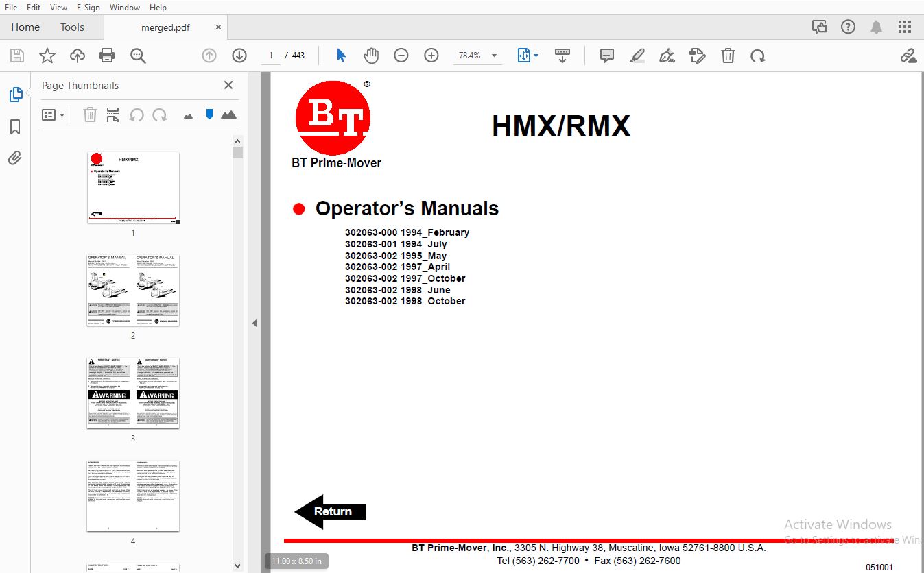Viewport: 924px width, 573px height.
Task: Open the Window menu
Action: tap(125, 7)
